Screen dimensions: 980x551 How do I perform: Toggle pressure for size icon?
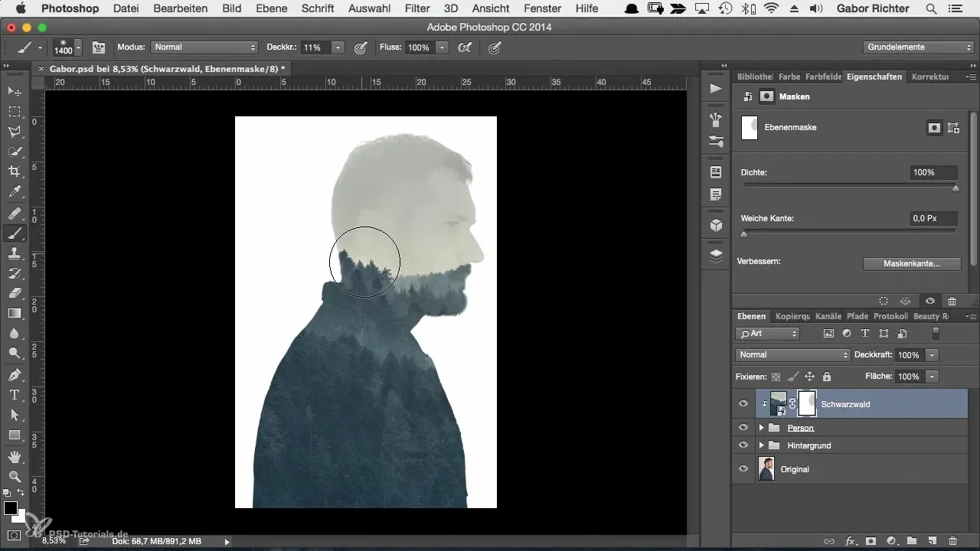click(495, 47)
